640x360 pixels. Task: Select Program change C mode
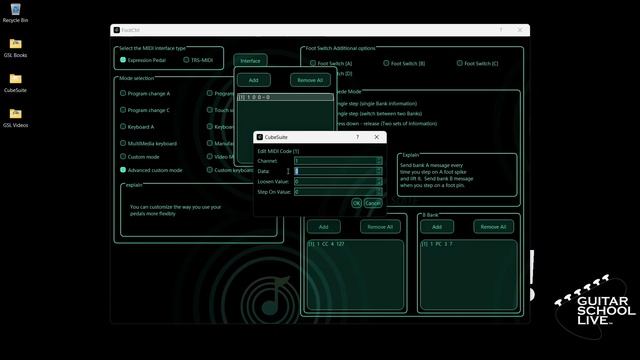click(123, 110)
